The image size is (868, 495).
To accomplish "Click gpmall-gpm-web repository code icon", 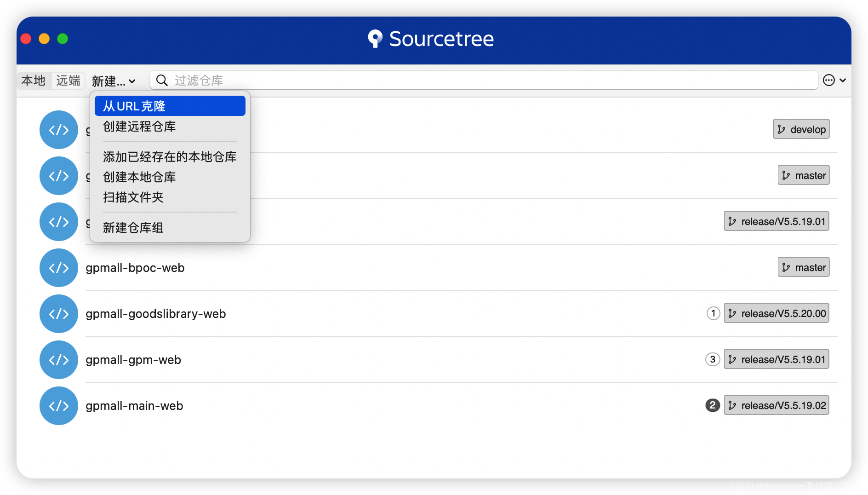I will coord(59,360).
